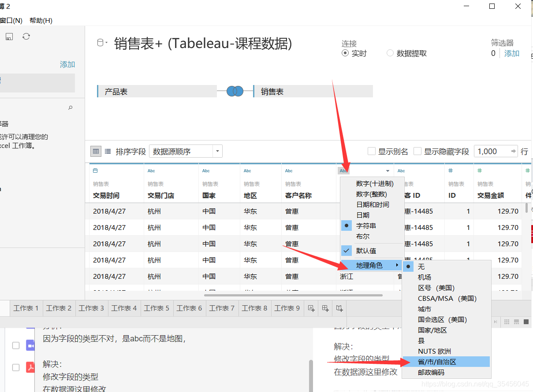Click Abc type icon above 地区 column
Viewport: 533px width, 392px height.
247,170
